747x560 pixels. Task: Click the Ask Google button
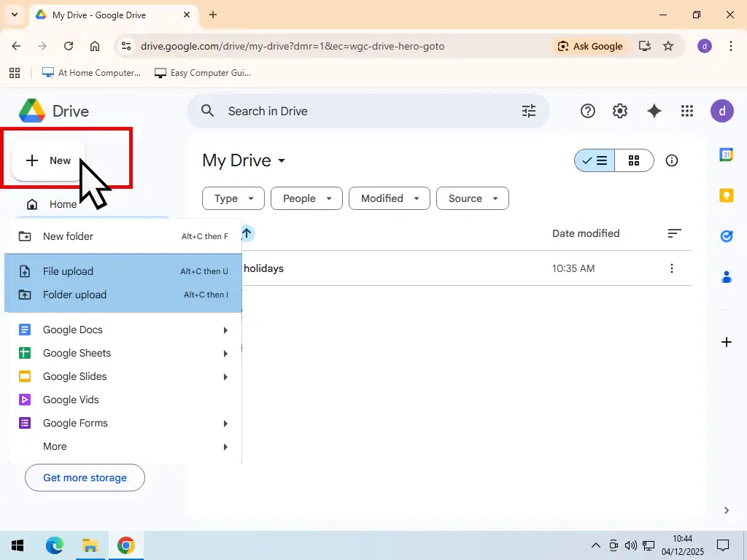point(591,45)
